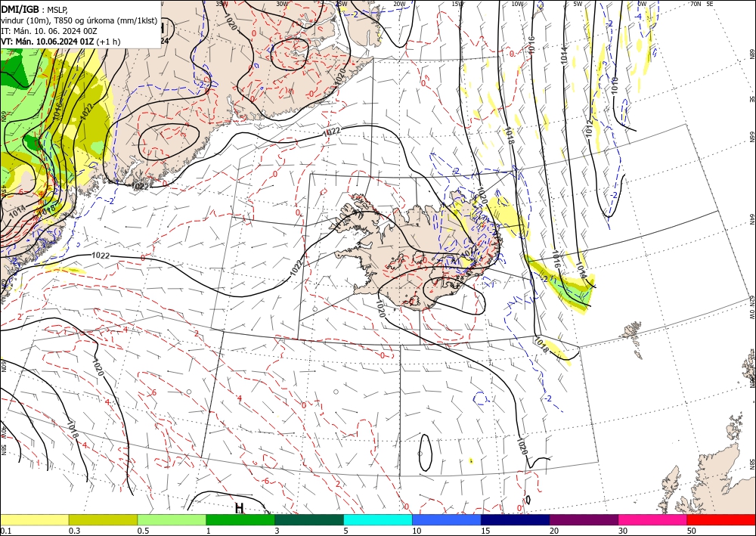Image resolution: width=756 pixels, height=536 pixels.
Task: Click the '0.5' legend value
Action: pyautogui.click(x=143, y=531)
